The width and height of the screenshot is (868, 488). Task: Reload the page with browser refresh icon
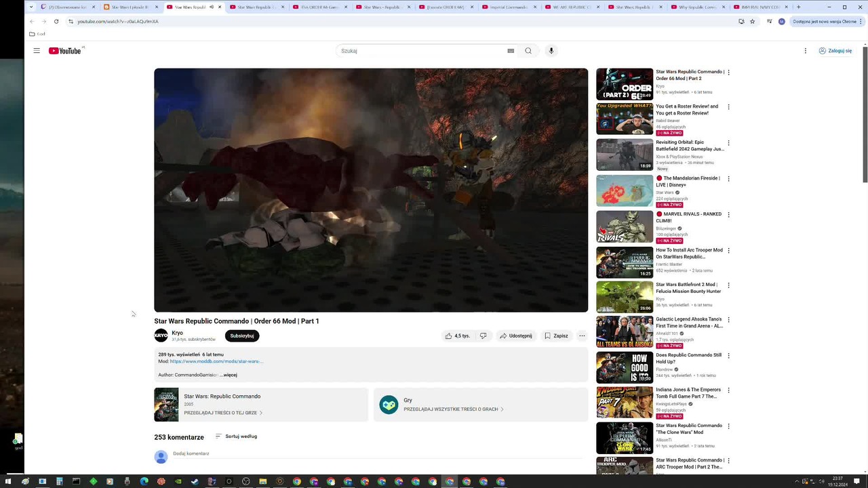click(x=56, y=21)
